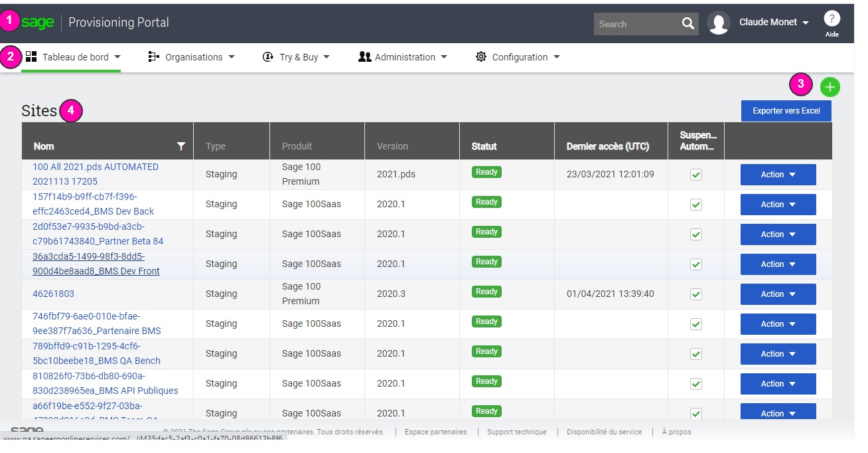Open the Administration menu
Viewport: 868px width, 453px height.
click(x=403, y=57)
